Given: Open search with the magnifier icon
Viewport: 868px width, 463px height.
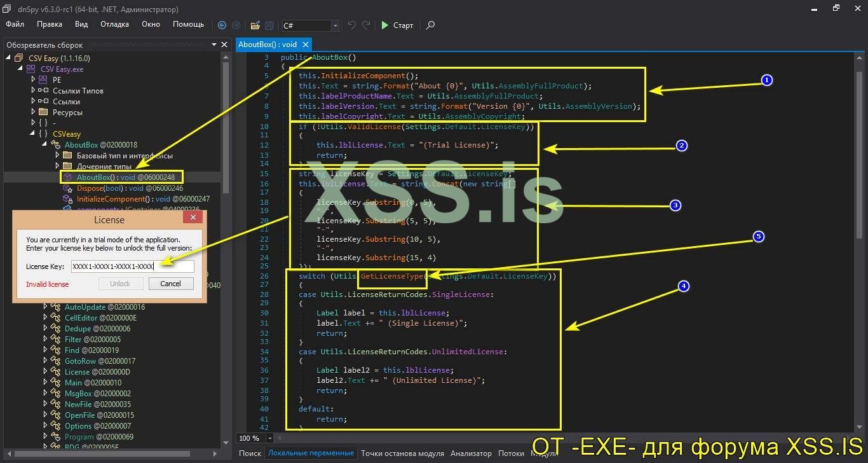Looking at the screenshot, I should pyautogui.click(x=430, y=25).
